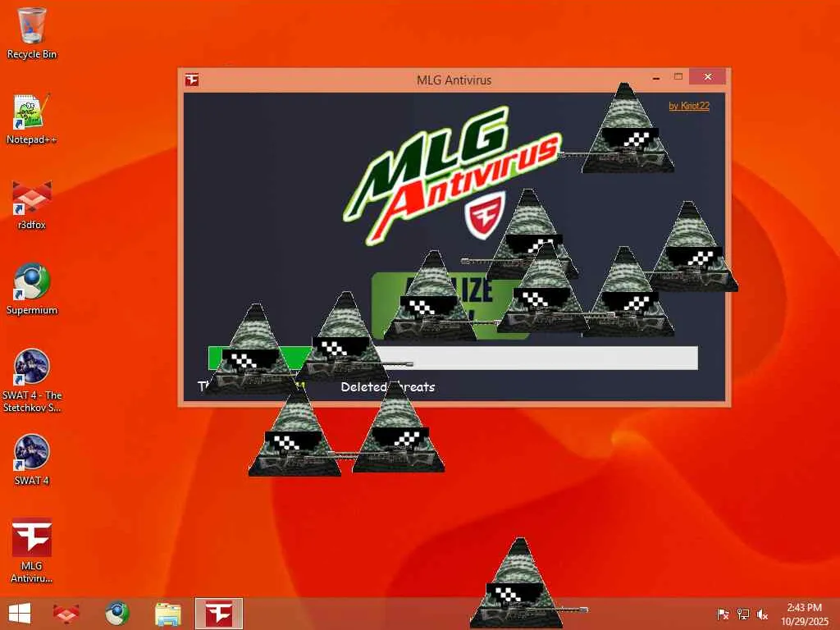Click the r3dfox taskbar icon
Viewport: 840px width, 630px height.
point(66,614)
